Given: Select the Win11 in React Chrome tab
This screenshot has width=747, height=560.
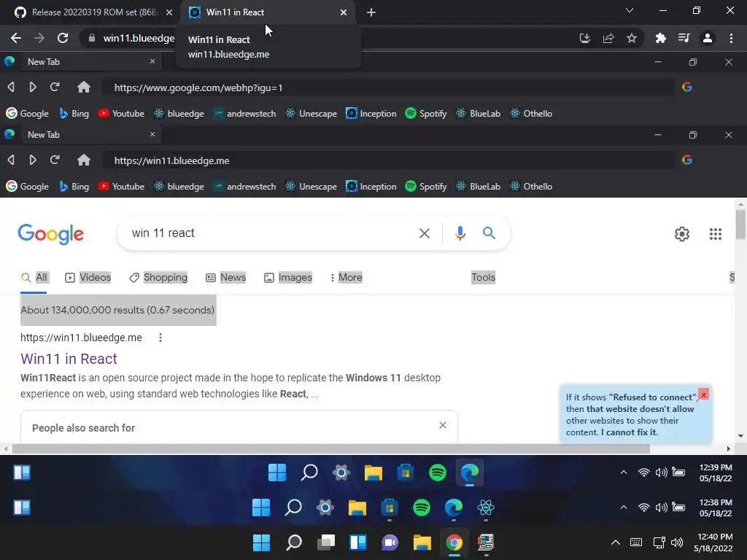Looking at the screenshot, I should click(x=268, y=12).
